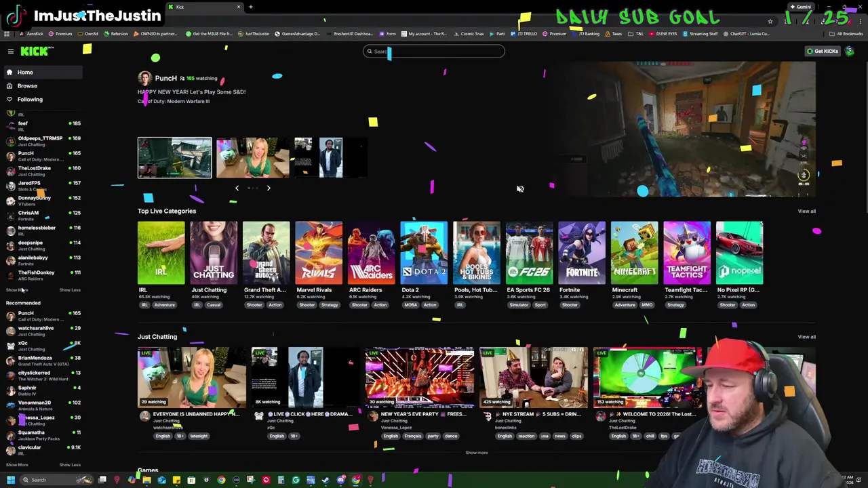
Task: Open the Teamfight Tactics category card
Action: [x=687, y=253]
